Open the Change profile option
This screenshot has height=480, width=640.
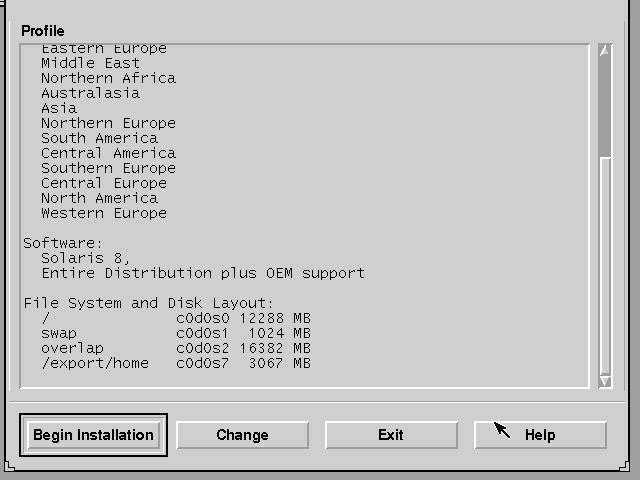point(242,435)
